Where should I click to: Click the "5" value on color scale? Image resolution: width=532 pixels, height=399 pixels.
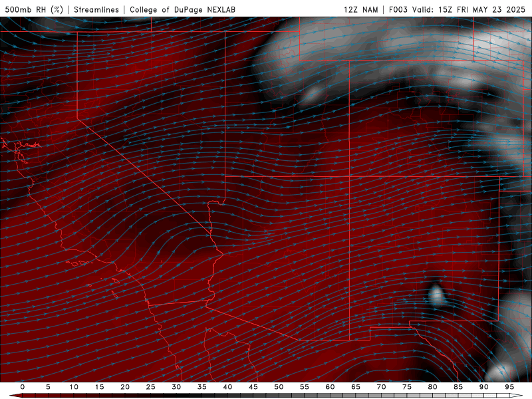(x=48, y=387)
